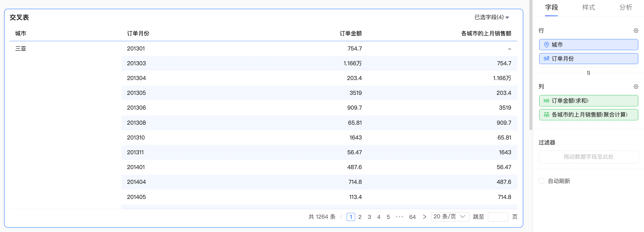Viewport: 644px width, 232px height.
Task: Jump to last page 64
Action: (413, 217)
